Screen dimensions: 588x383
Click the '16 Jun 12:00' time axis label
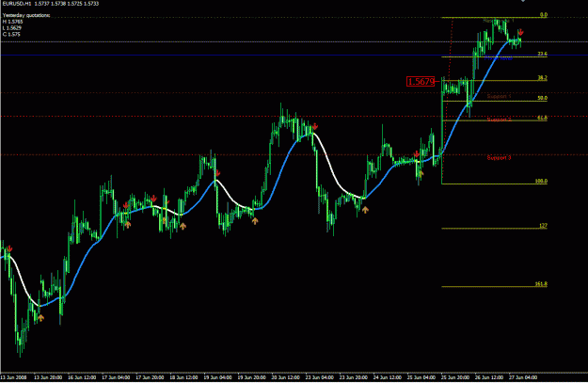82,377
